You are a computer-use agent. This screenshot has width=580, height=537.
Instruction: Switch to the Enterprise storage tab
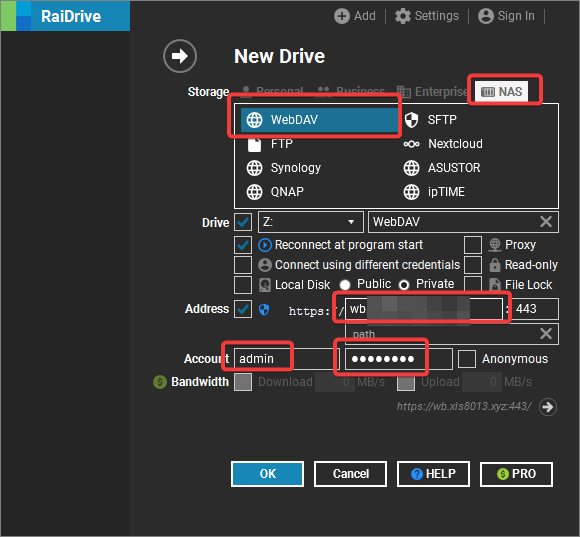tap(432, 91)
